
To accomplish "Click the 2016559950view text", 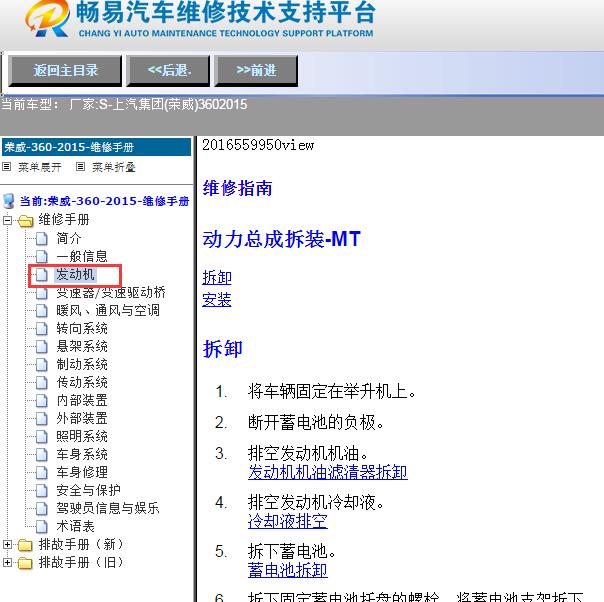I will pos(258,146).
